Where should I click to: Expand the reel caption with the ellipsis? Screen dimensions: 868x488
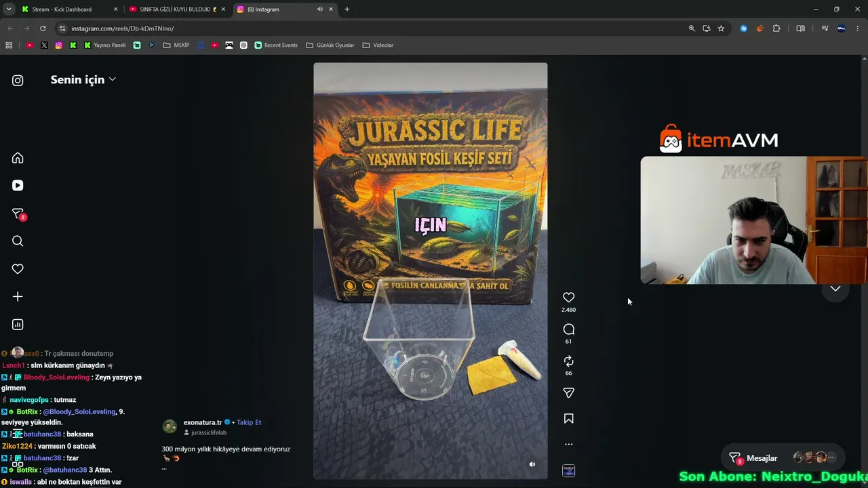[164, 468]
